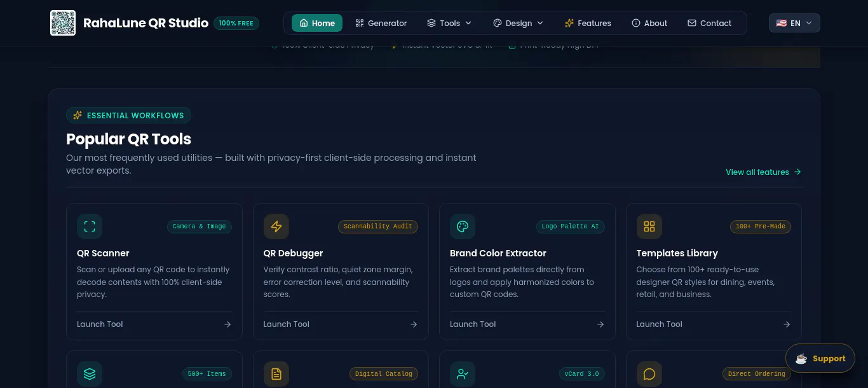Click the user check icon near vCard 3.0
This screenshot has width=868, height=388.
[x=463, y=374]
